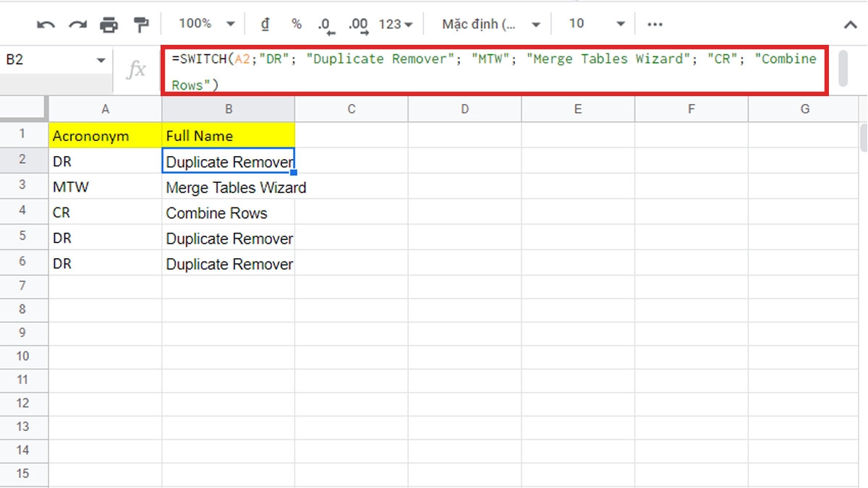Format selection as percent
Screen dimensions: 868x488
pyautogui.click(x=295, y=23)
